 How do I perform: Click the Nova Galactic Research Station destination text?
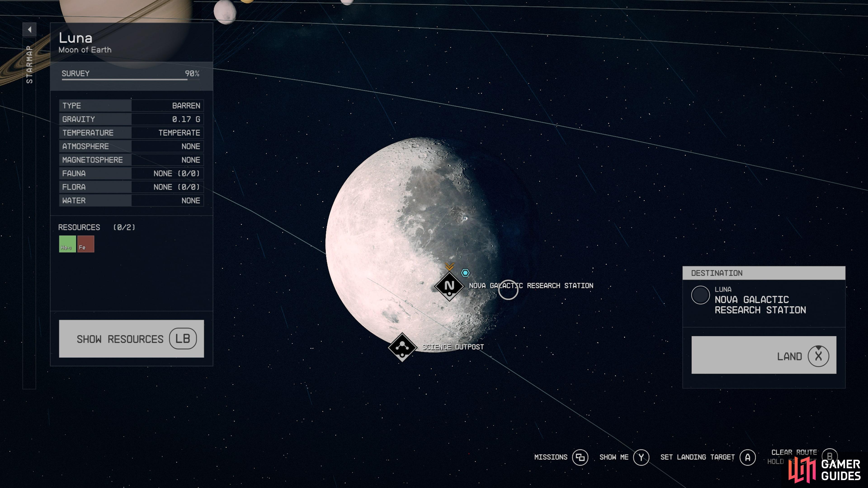click(x=760, y=305)
